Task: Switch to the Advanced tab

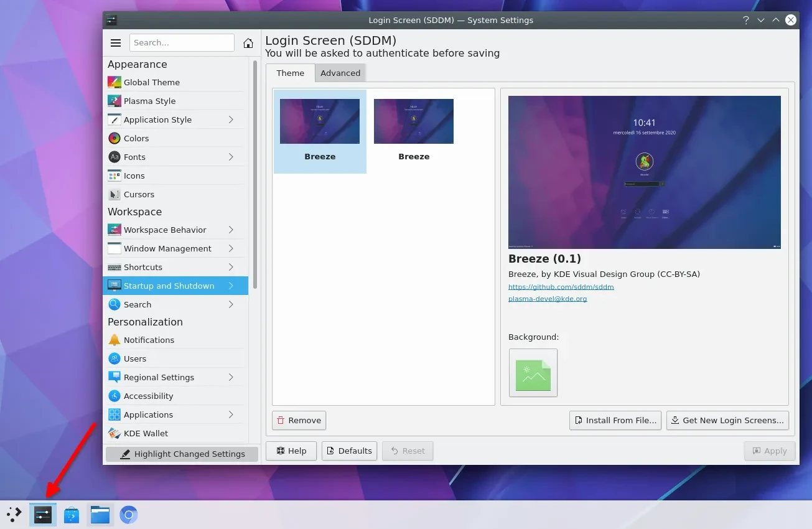Action: click(x=340, y=73)
